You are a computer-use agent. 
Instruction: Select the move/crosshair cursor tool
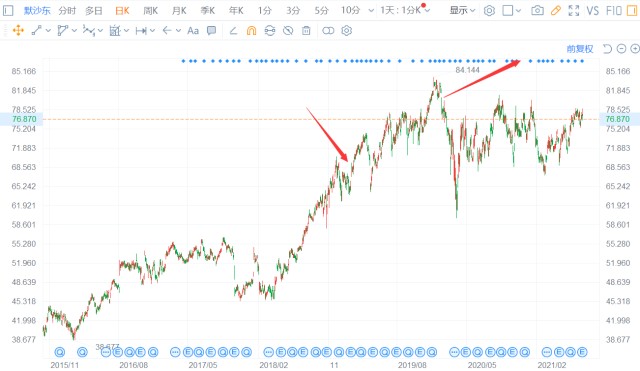point(18,30)
